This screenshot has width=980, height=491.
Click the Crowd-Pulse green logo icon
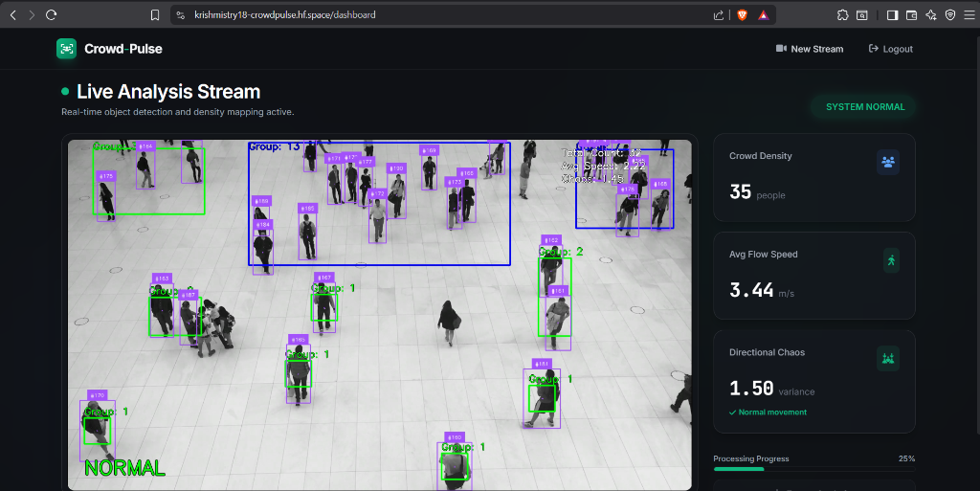coord(66,49)
